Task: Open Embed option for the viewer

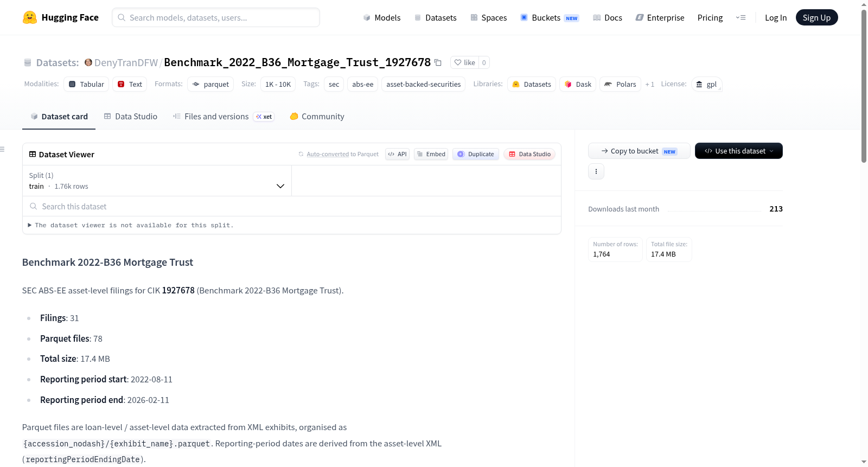Action: pos(431,154)
